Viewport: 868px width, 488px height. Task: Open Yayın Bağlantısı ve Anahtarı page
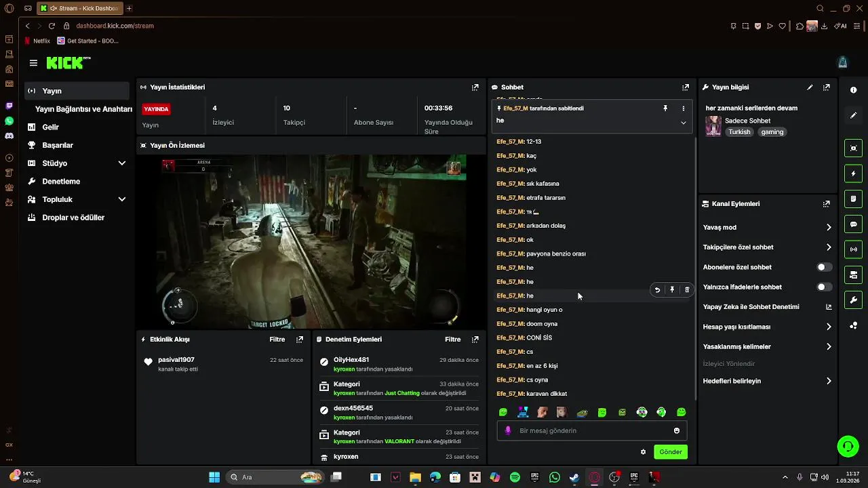(83, 109)
